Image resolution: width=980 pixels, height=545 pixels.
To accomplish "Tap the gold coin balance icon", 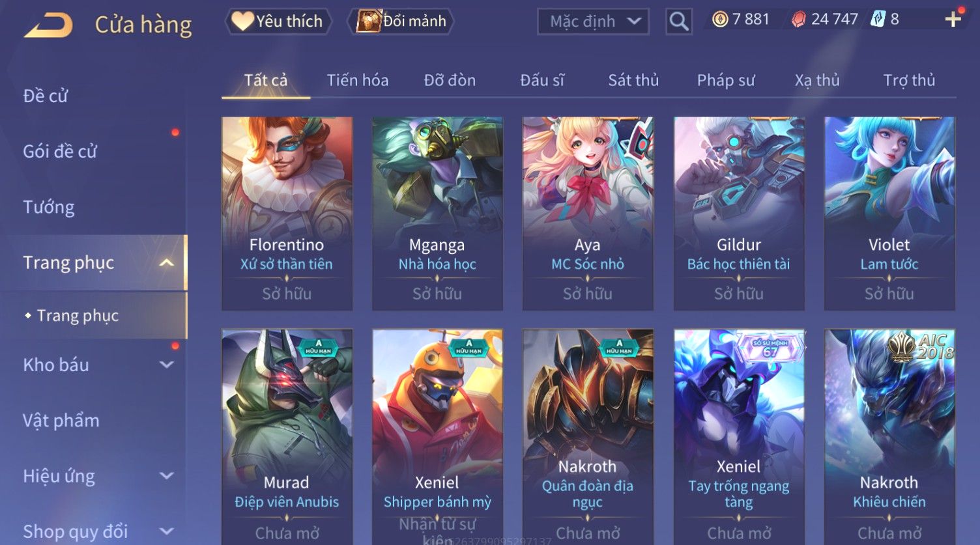I will tap(720, 20).
